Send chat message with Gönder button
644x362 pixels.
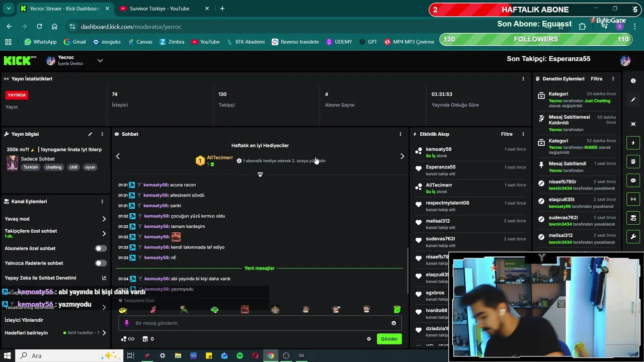tap(389, 339)
